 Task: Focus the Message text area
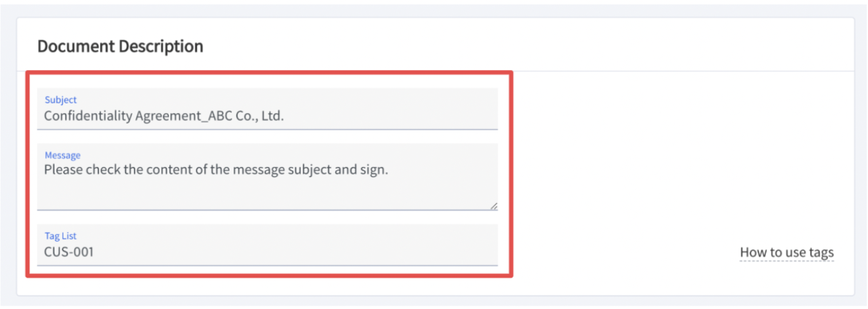coord(267,178)
